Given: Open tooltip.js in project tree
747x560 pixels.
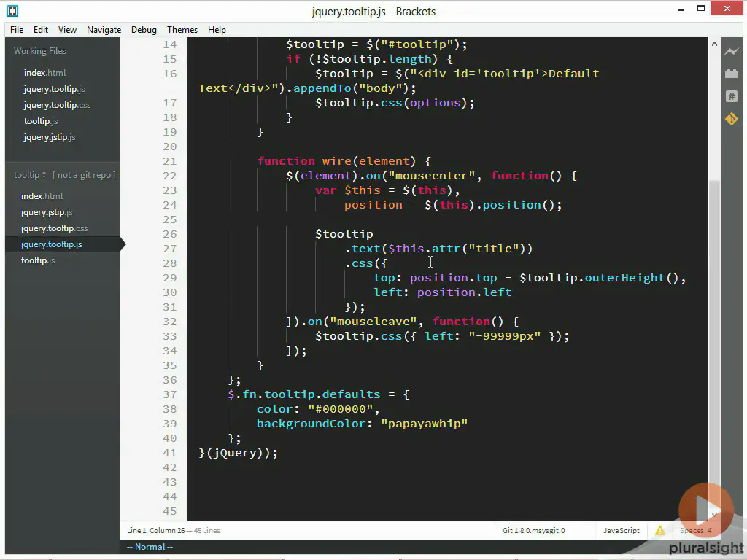Looking at the screenshot, I should coord(38,260).
